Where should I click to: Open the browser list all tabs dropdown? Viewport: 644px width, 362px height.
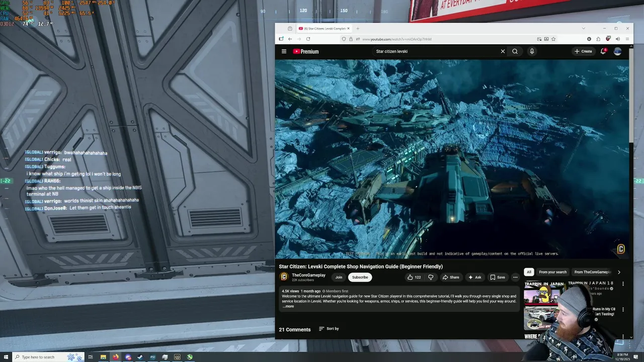pyautogui.click(x=583, y=28)
